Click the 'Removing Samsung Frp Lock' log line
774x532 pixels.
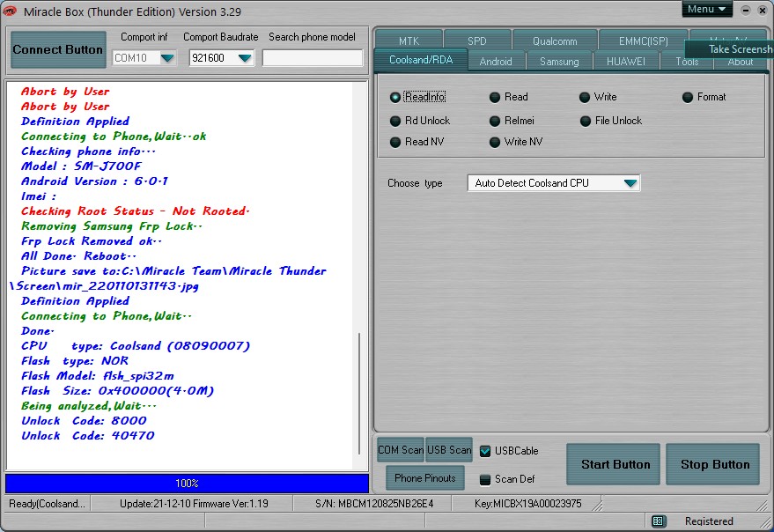click(x=112, y=226)
